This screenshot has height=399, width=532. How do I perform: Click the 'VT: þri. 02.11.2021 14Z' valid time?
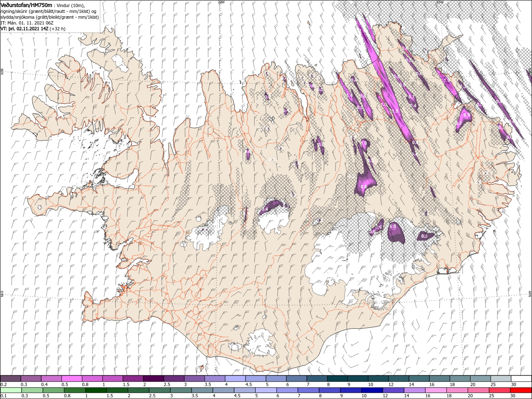click(24, 29)
